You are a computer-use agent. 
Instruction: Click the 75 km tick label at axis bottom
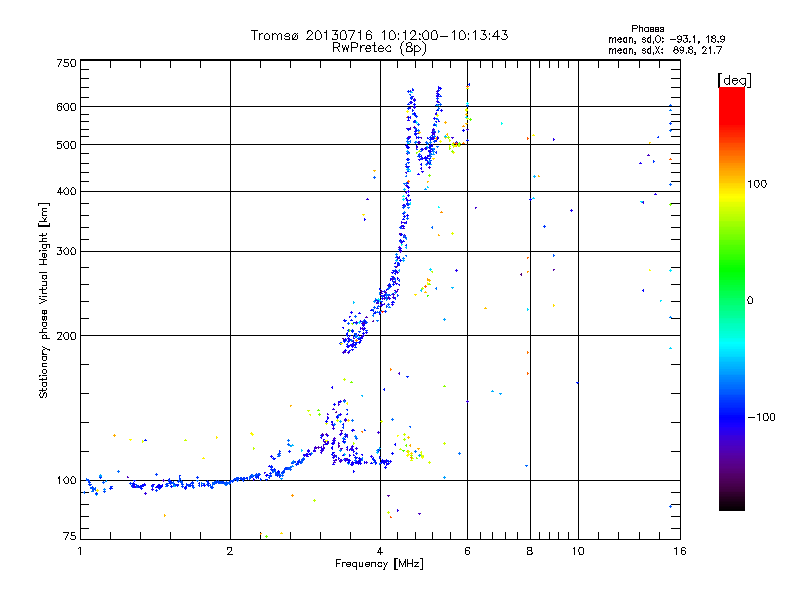pos(70,536)
